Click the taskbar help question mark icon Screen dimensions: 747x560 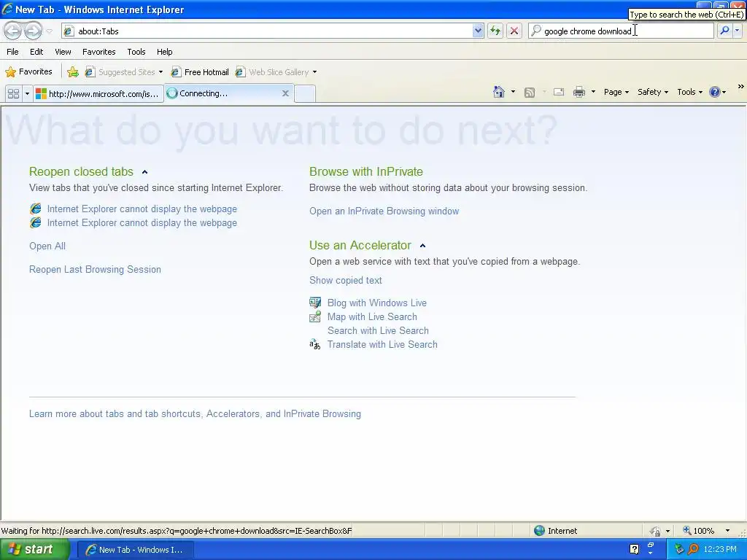635,549
